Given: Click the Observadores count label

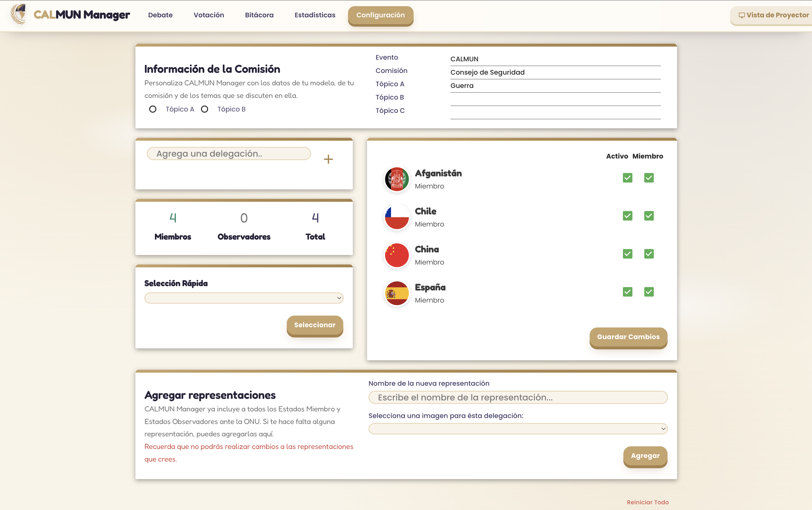Looking at the screenshot, I should tap(244, 237).
